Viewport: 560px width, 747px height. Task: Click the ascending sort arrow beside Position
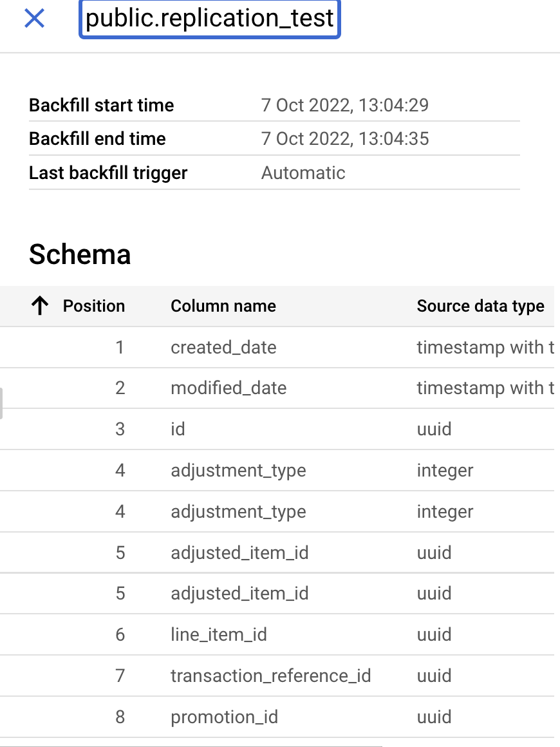[40, 306]
